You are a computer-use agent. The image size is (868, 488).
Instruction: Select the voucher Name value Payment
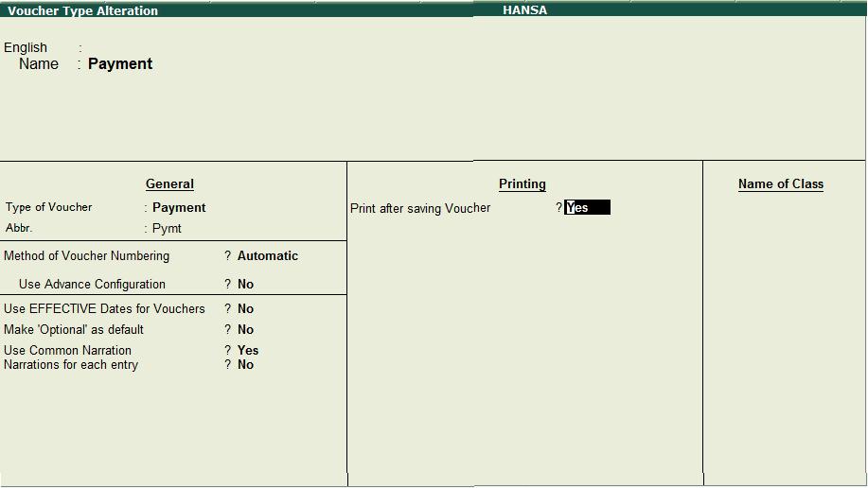tap(120, 64)
